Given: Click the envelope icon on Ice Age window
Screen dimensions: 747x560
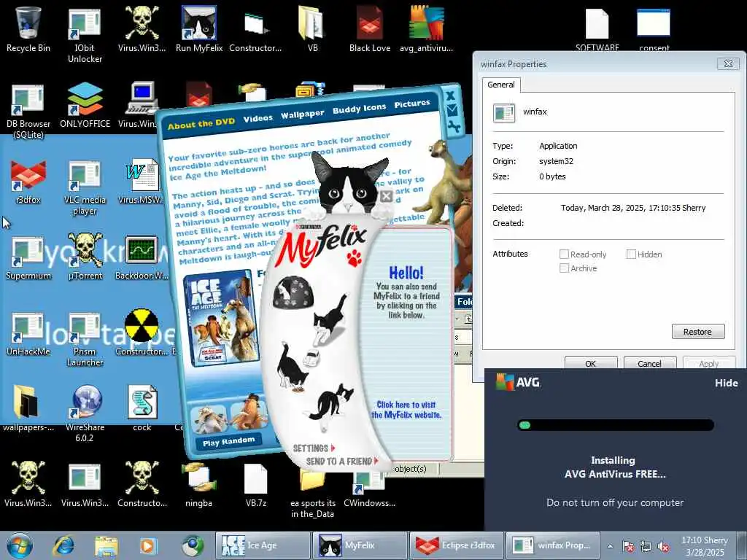Looking at the screenshot, I should coord(451,111).
